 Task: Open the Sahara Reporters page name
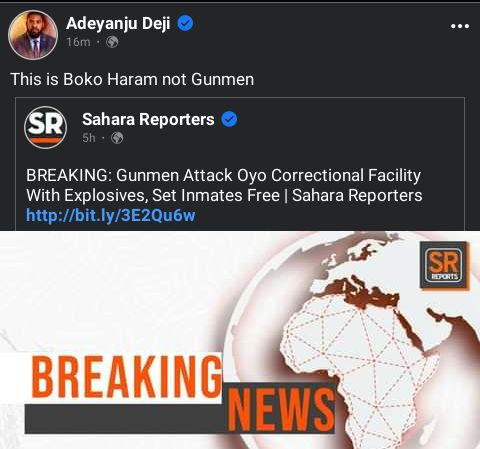point(148,119)
